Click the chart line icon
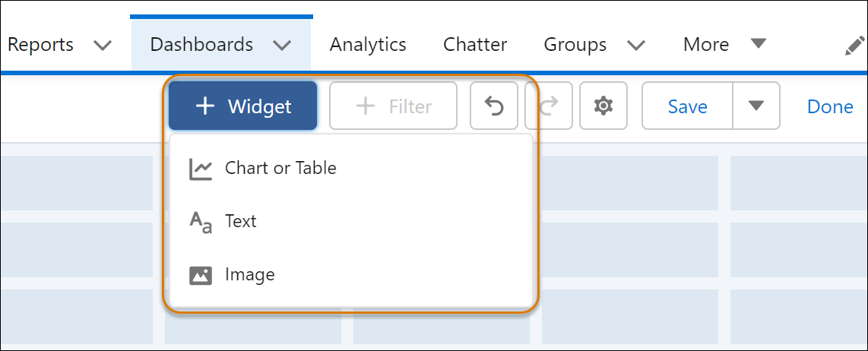This screenshot has width=868, height=351. click(201, 169)
